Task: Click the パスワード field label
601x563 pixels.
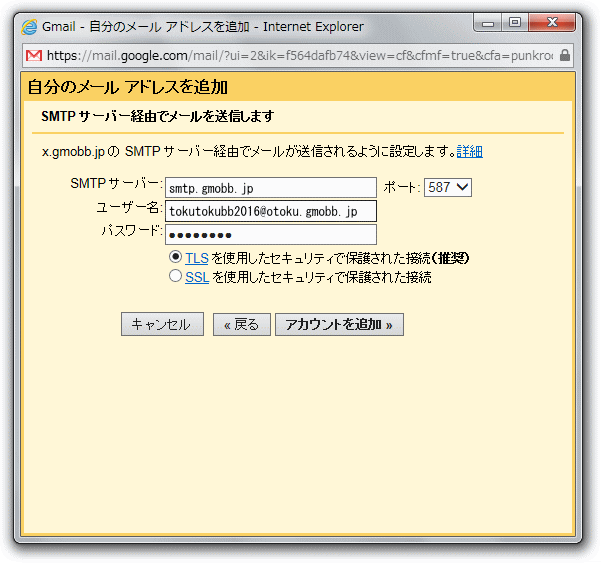Action: [132, 230]
